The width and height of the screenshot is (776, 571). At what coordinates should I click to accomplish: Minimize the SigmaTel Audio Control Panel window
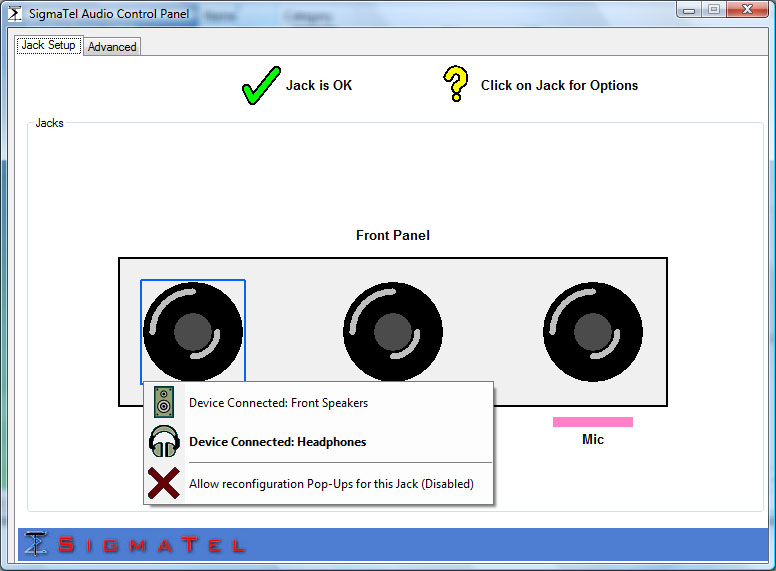click(x=689, y=9)
